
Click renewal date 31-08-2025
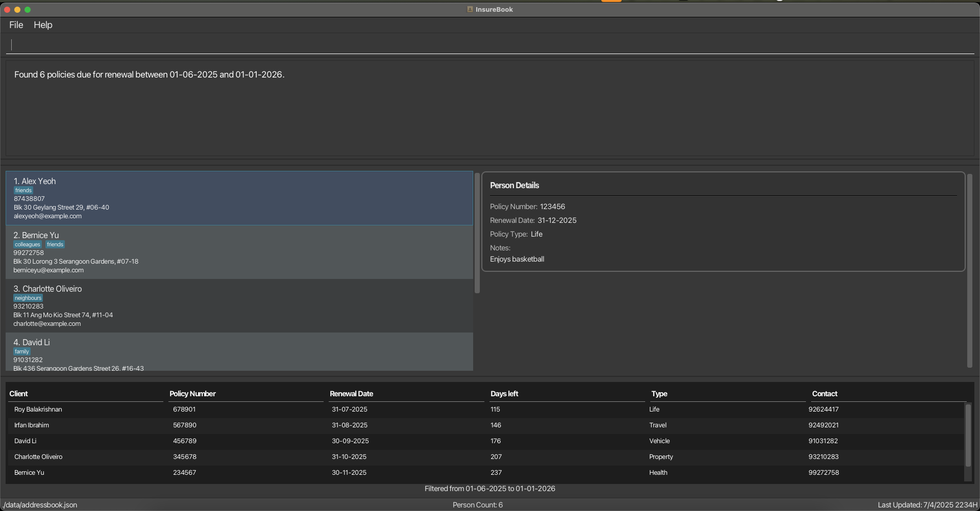click(x=350, y=425)
